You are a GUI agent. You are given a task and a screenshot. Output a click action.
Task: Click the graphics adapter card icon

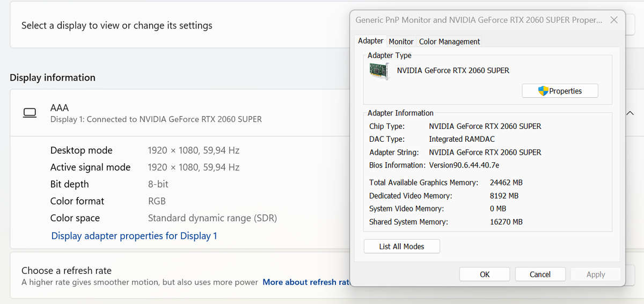379,71
